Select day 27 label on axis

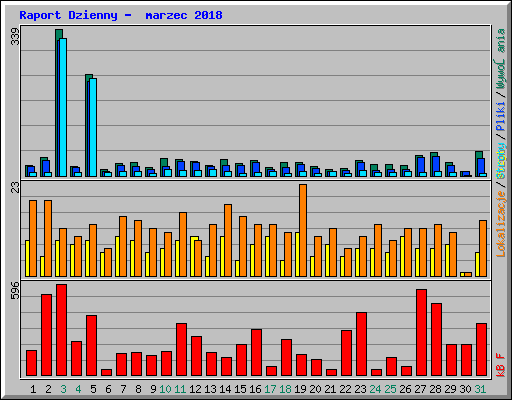[420, 389]
